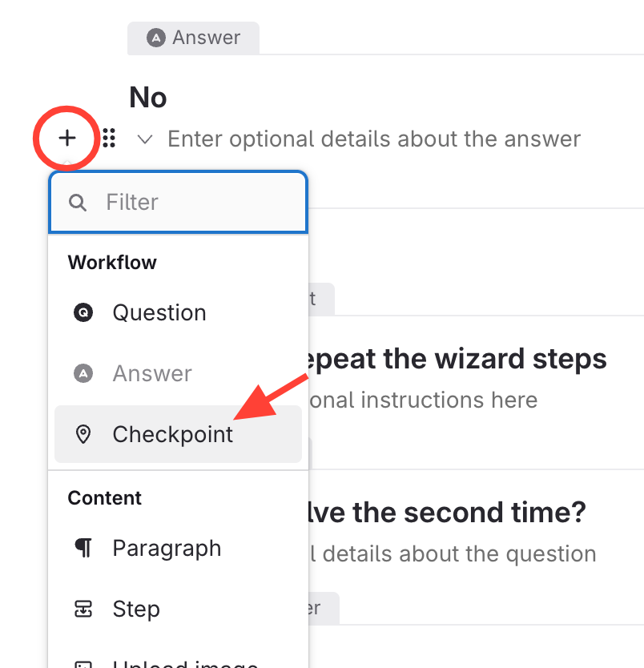The image size is (644, 668).
Task: Pick Step from the Content list
Action: point(136,609)
